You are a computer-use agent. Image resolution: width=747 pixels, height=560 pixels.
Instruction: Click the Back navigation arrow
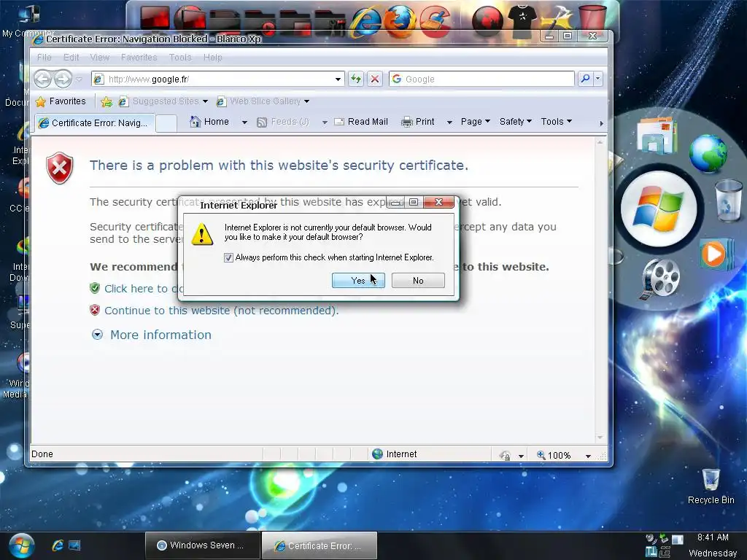[42, 79]
